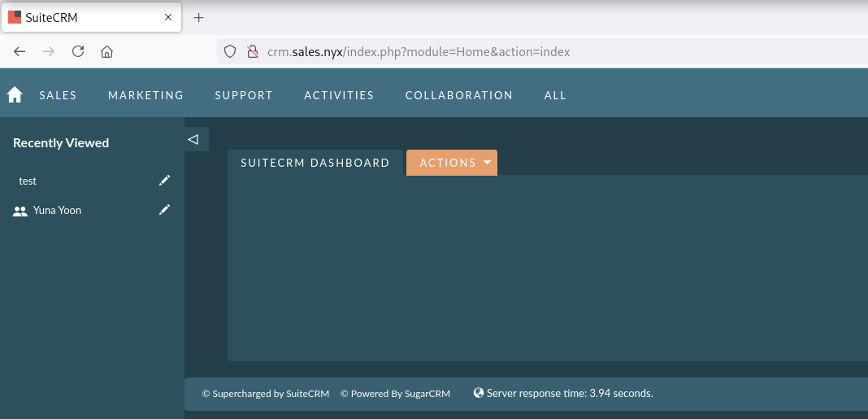Screen dimensions: 868x419
Task: Click the insecure connection padlock icon
Action: tap(252, 51)
